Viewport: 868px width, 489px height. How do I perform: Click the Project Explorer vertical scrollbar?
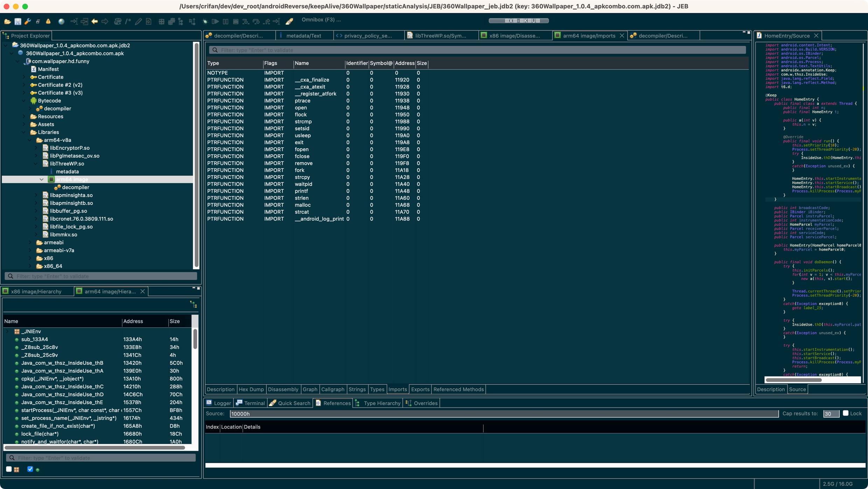[x=196, y=155]
